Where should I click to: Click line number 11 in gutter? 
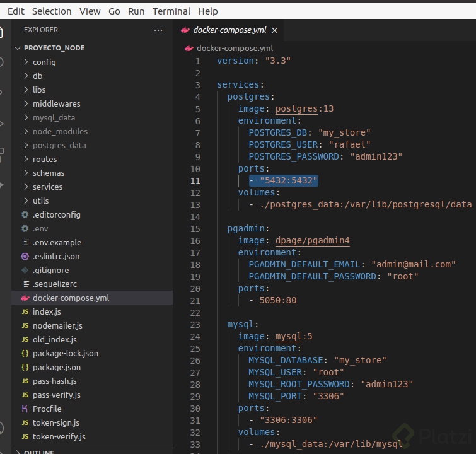[x=195, y=182]
